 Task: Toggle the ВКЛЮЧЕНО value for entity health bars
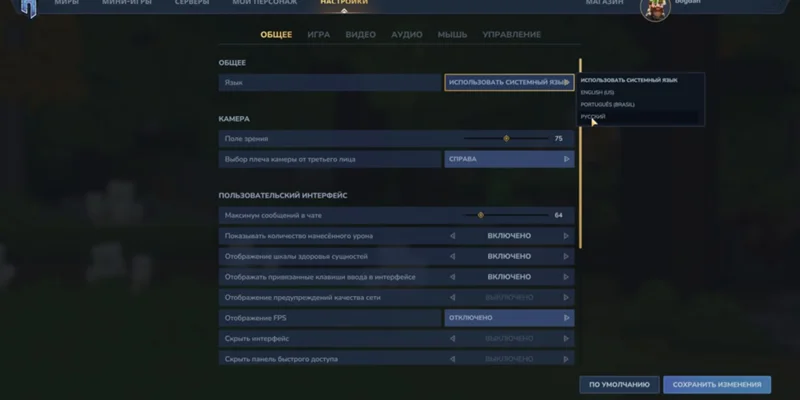509,256
